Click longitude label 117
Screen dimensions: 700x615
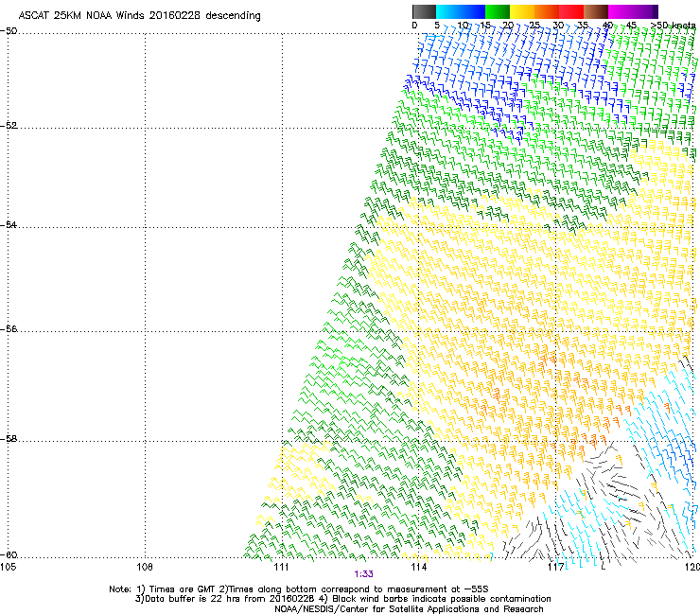[x=555, y=567]
